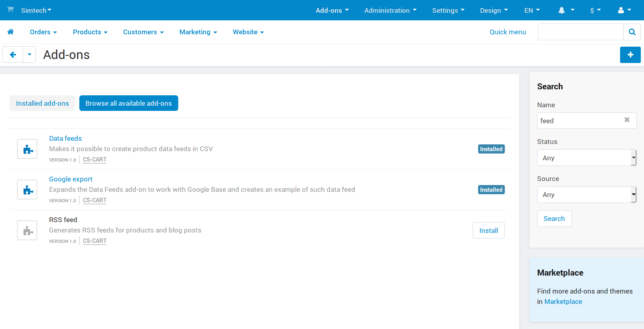Open the Status Any dropdown

coord(587,158)
